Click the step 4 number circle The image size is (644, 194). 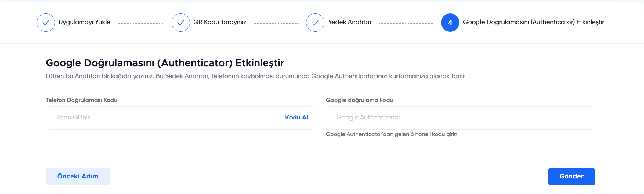[450, 23]
